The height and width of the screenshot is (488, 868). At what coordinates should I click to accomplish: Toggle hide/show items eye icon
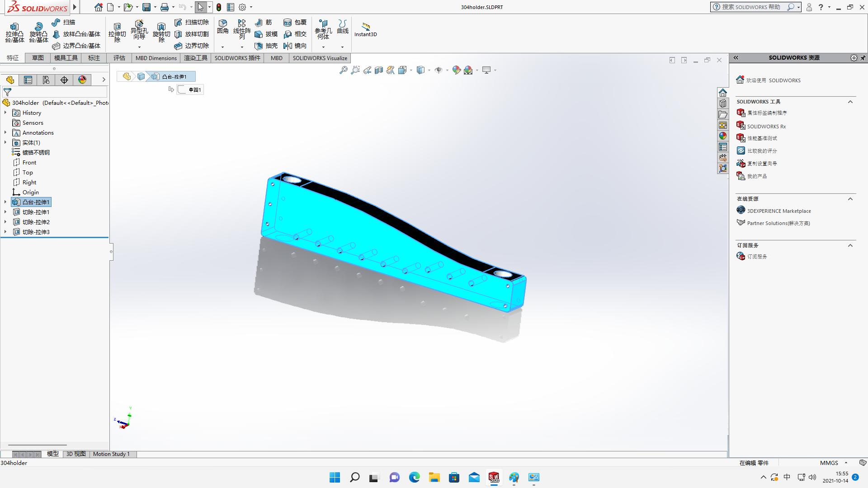(438, 70)
